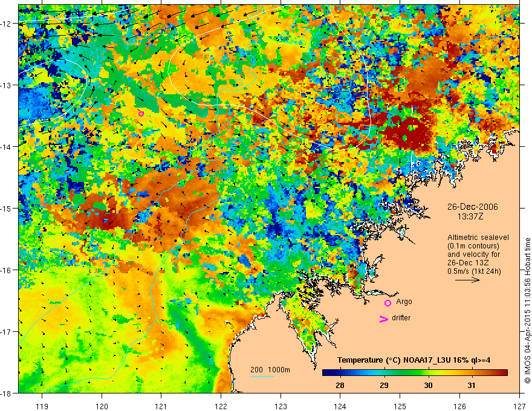Click the cyan 200 1000m depth contour line sample
Screen dimensions: 532x411
pyautogui.click(x=262, y=376)
